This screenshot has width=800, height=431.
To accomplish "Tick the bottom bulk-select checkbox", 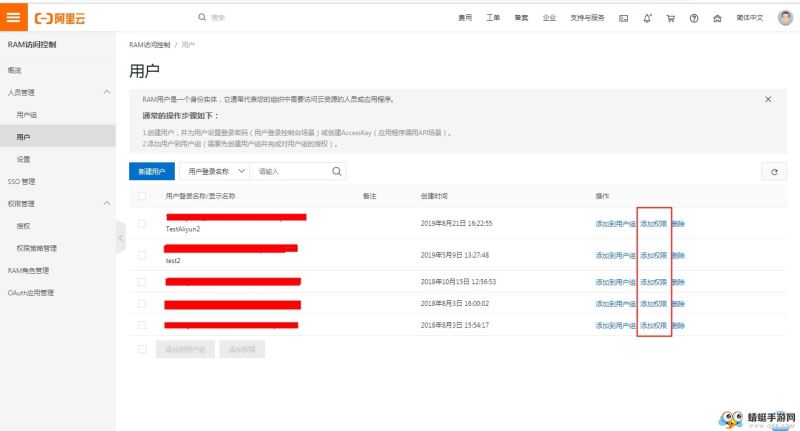I will [142, 349].
